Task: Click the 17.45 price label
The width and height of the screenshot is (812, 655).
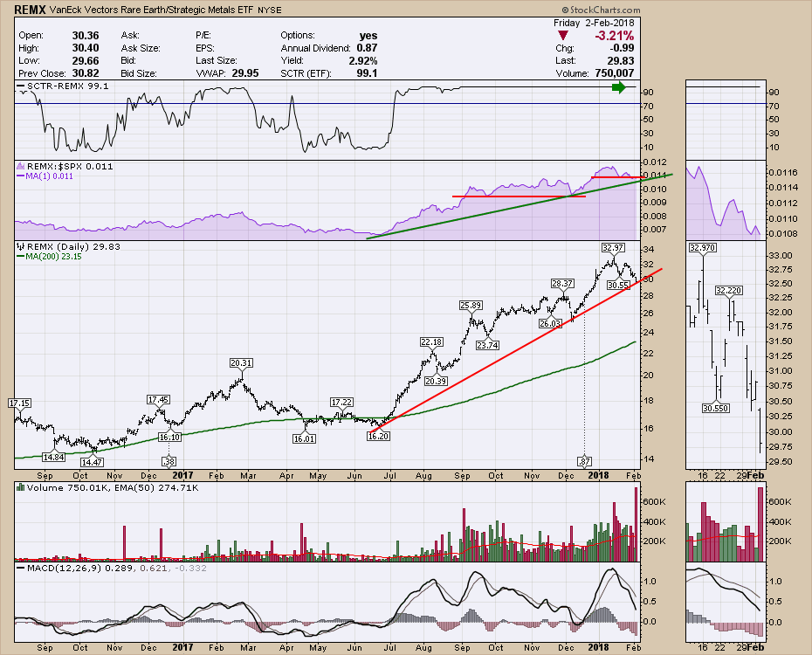Action: click(158, 400)
